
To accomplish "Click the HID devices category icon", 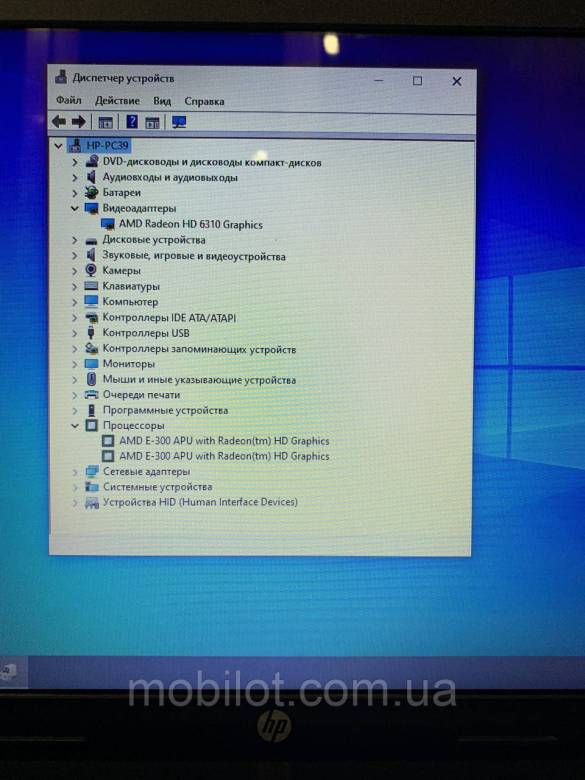I will (92, 502).
